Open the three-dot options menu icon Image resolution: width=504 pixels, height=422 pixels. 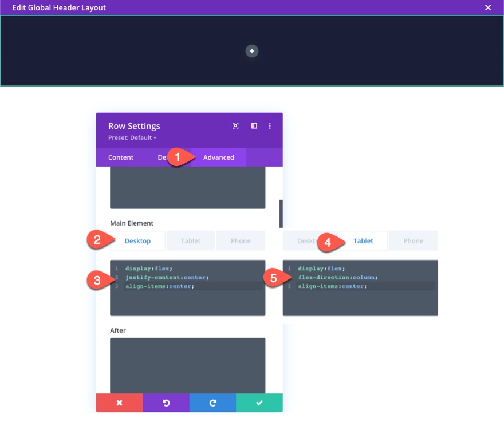[x=270, y=125]
